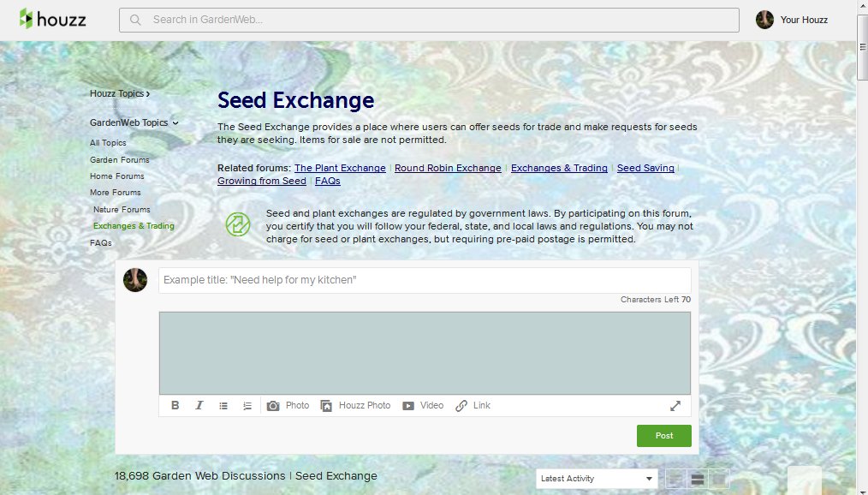Click the search magnifier icon
This screenshot has width=868, height=495.
click(x=135, y=20)
